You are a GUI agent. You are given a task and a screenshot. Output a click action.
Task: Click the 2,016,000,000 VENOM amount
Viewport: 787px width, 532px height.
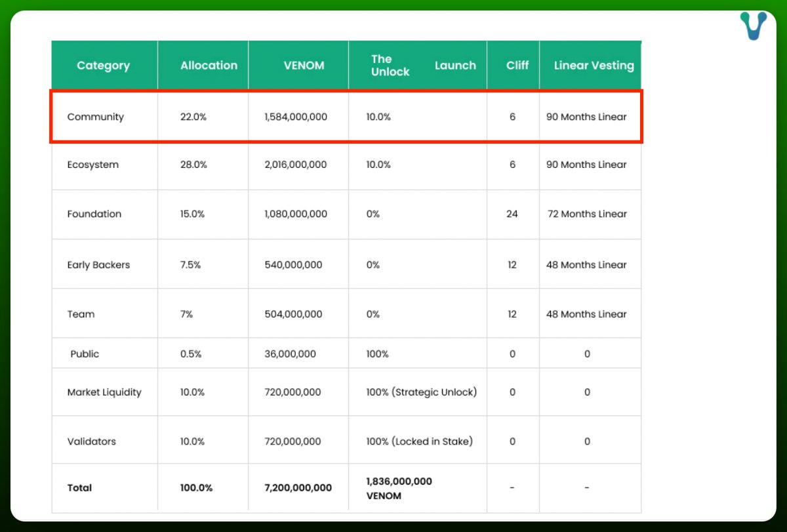tap(296, 165)
